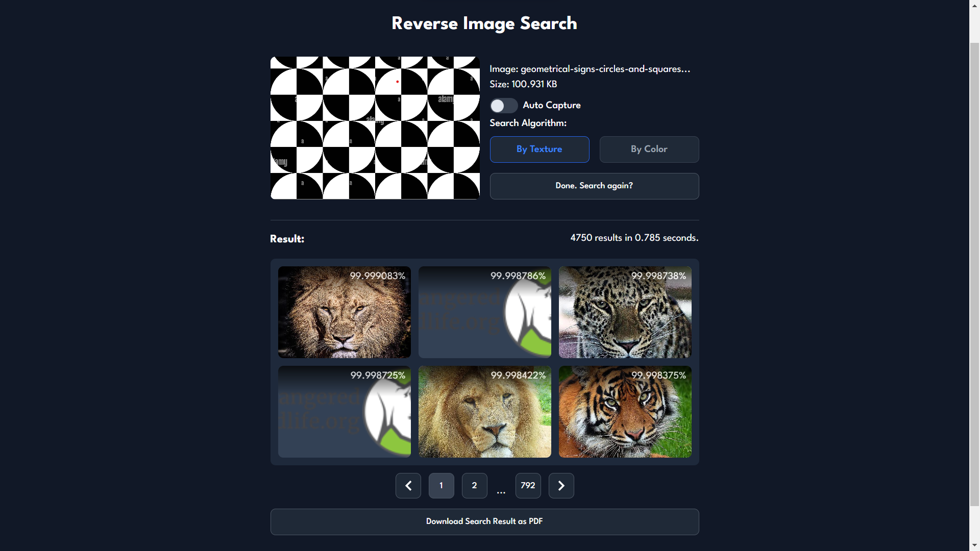This screenshot has height=551, width=980.
Task: Select current page 1 button
Action: (x=441, y=486)
